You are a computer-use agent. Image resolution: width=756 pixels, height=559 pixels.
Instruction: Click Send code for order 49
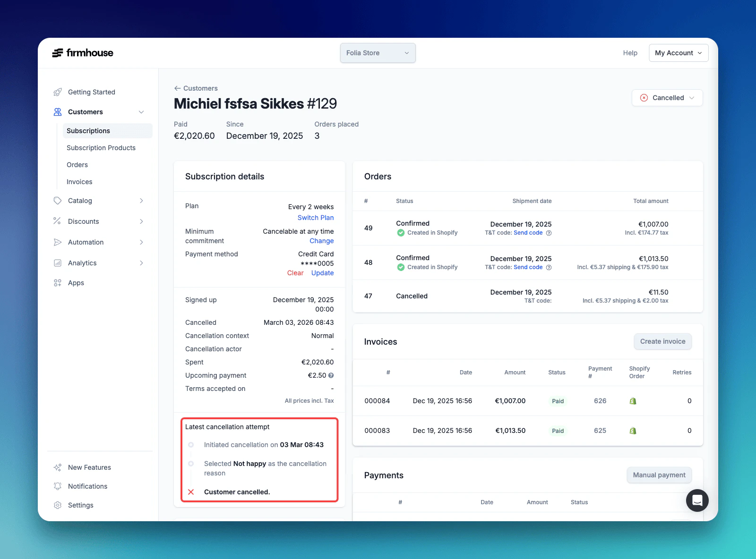click(528, 233)
